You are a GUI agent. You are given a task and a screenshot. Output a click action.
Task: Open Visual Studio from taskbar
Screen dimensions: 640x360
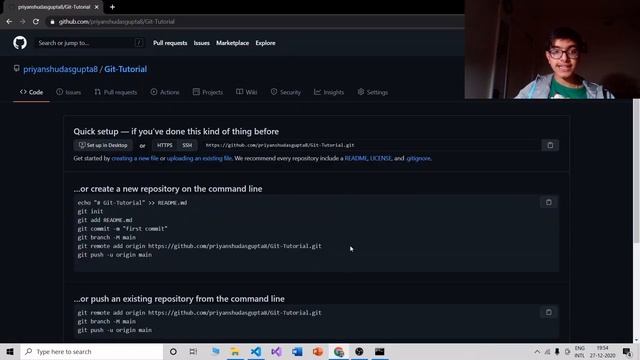pyautogui.click(x=276, y=351)
